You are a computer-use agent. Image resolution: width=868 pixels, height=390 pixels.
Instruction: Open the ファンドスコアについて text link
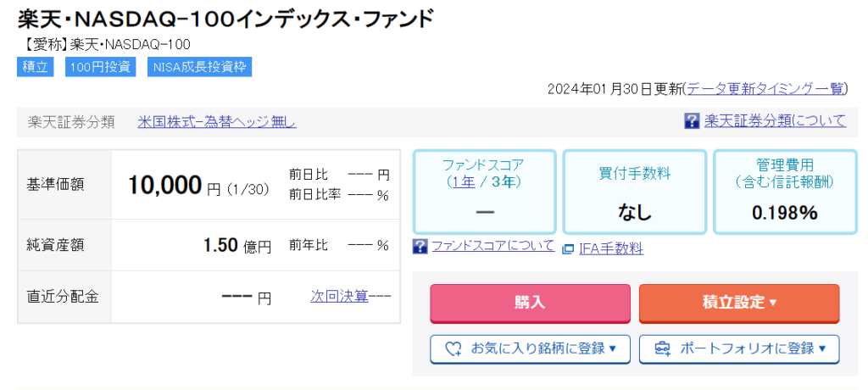[492, 247]
